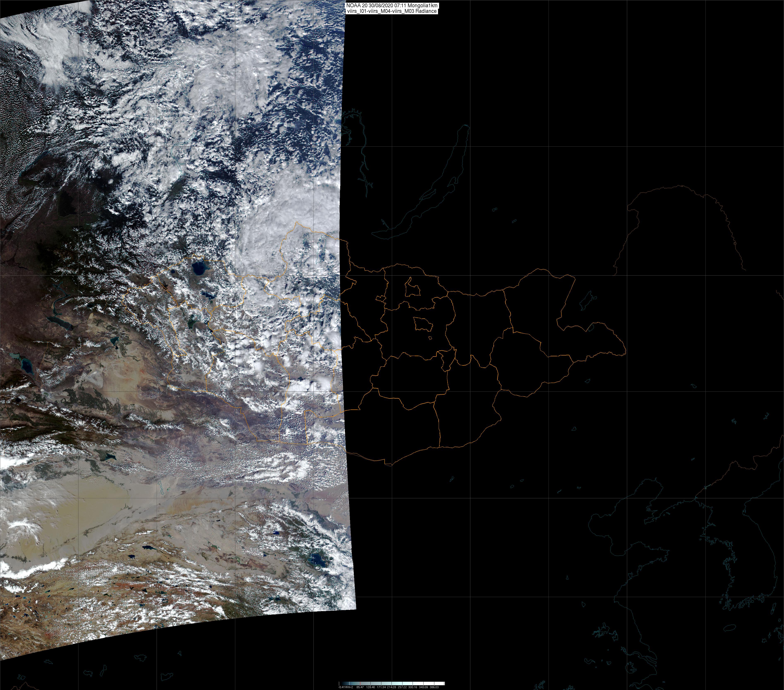This screenshot has height=690, width=784.
Task: Click the easternmost tip of Mongolia's border
Action: pos(626,350)
